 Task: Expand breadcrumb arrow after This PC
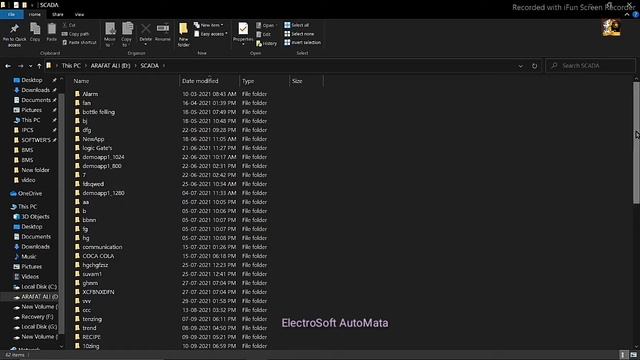86,66
